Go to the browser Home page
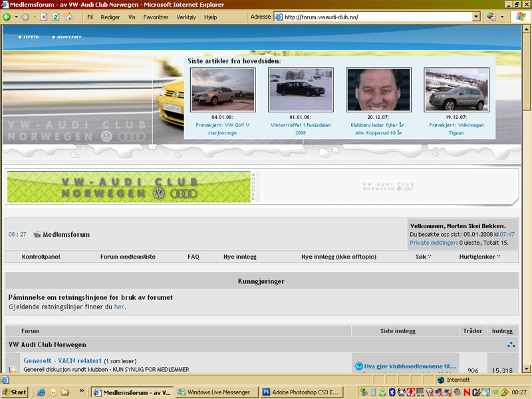This screenshot has width=532, height=399. click(x=68, y=17)
